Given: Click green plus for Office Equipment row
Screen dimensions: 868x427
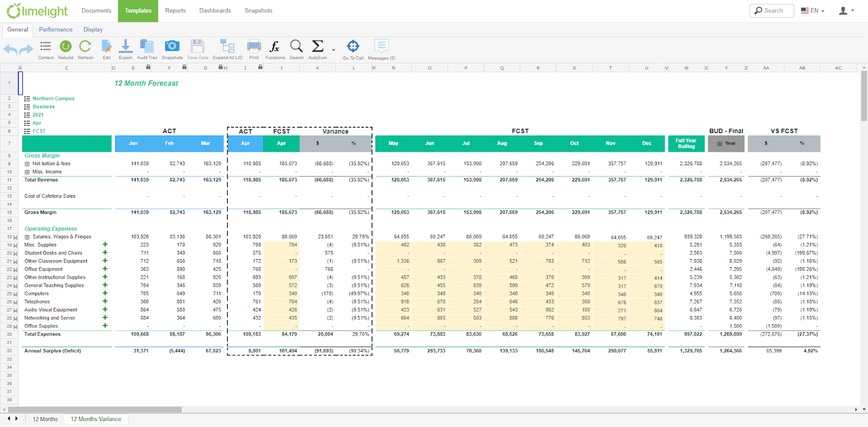Looking at the screenshot, I should tap(105, 269).
